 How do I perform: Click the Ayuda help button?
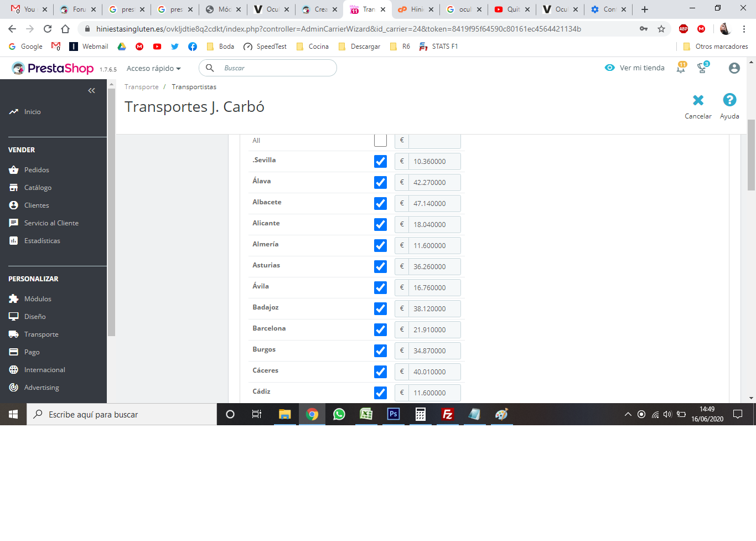[x=729, y=106]
